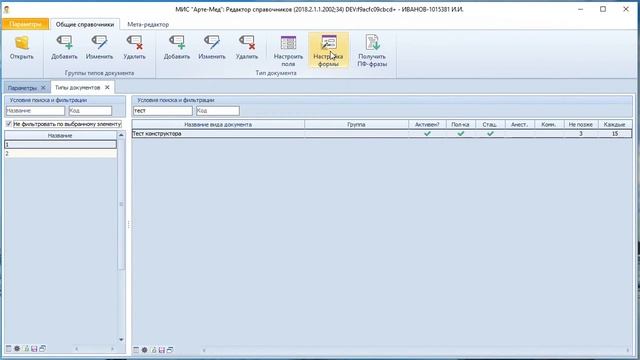Click windows icon below left list
Viewport: 640px width, 360px height.
tap(42, 349)
